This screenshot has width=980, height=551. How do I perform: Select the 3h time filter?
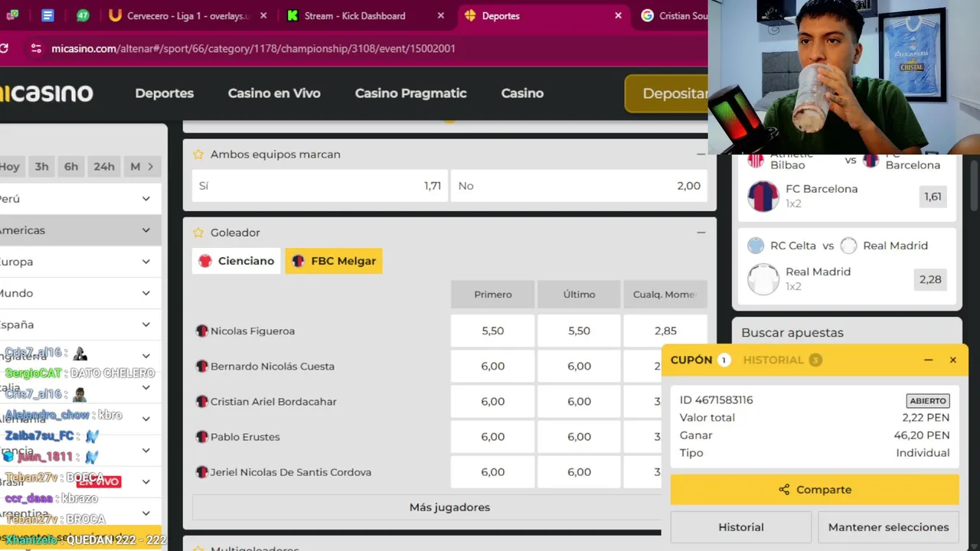click(41, 166)
